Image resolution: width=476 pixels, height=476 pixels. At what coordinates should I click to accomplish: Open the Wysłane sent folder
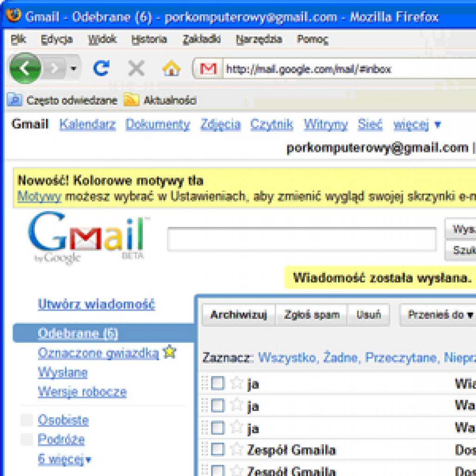[x=63, y=372]
